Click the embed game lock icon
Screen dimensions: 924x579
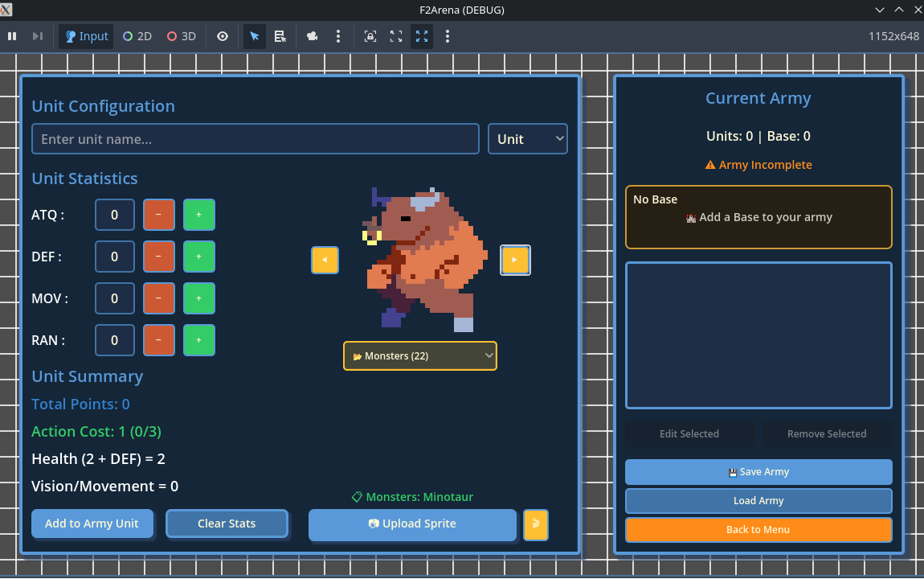click(370, 36)
